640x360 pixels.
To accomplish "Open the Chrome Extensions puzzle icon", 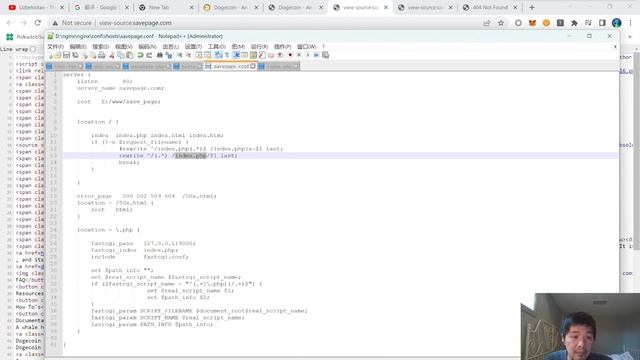I will click(x=574, y=23).
